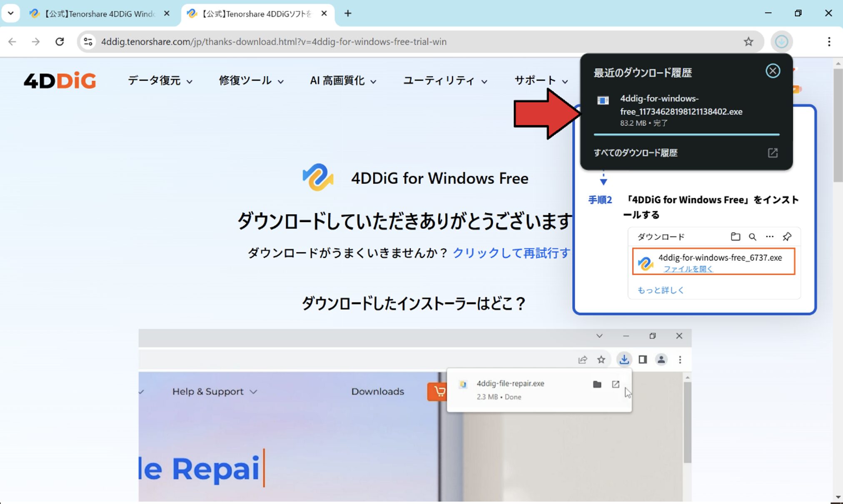Image resolution: width=843 pixels, height=504 pixels.
Task: Click folder icon in ダウンロード sample panel
Action: tap(736, 237)
